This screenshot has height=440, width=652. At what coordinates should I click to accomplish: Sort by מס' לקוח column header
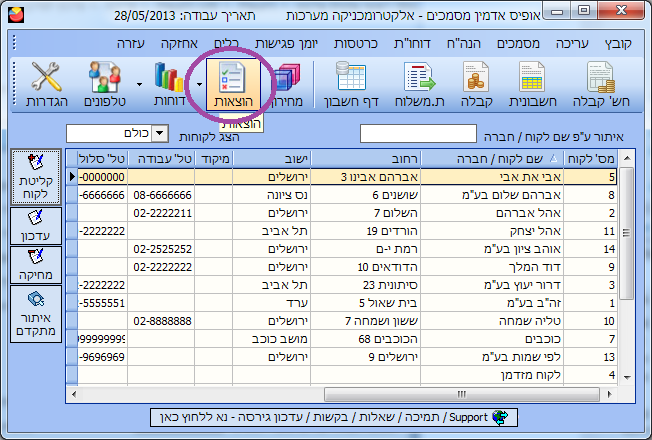pyautogui.click(x=590, y=158)
